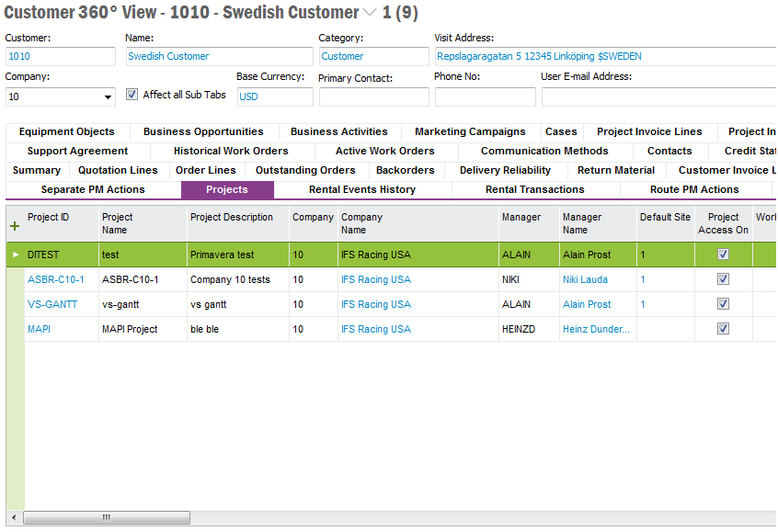Switch to the Rental Events History tab
The image size is (778, 532).
click(361, 190)
